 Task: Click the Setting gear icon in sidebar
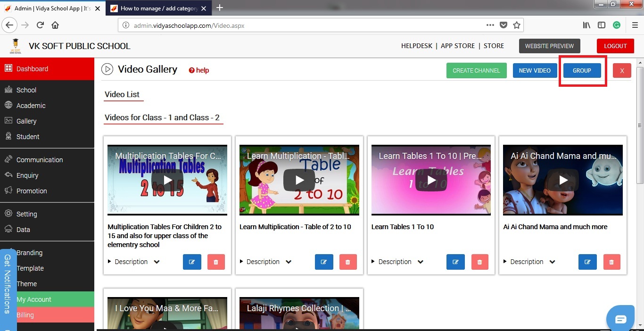(x=8, y=214)
